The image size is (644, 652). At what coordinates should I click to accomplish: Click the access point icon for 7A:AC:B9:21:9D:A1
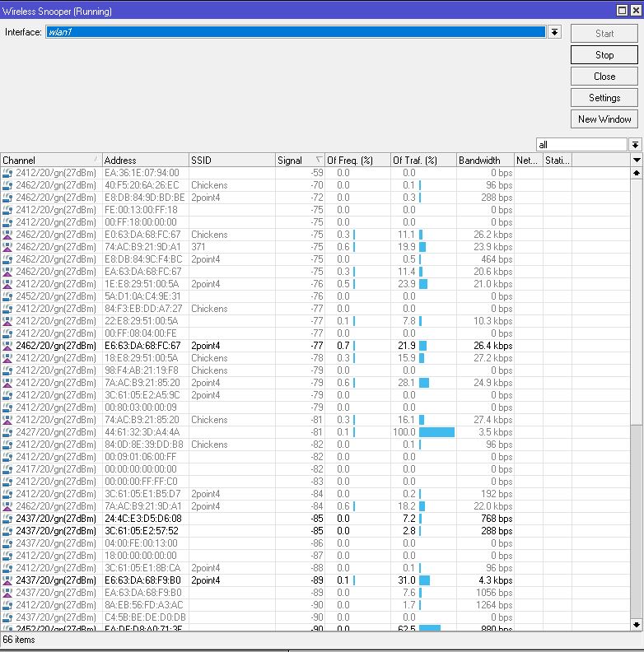pos(7,506)
